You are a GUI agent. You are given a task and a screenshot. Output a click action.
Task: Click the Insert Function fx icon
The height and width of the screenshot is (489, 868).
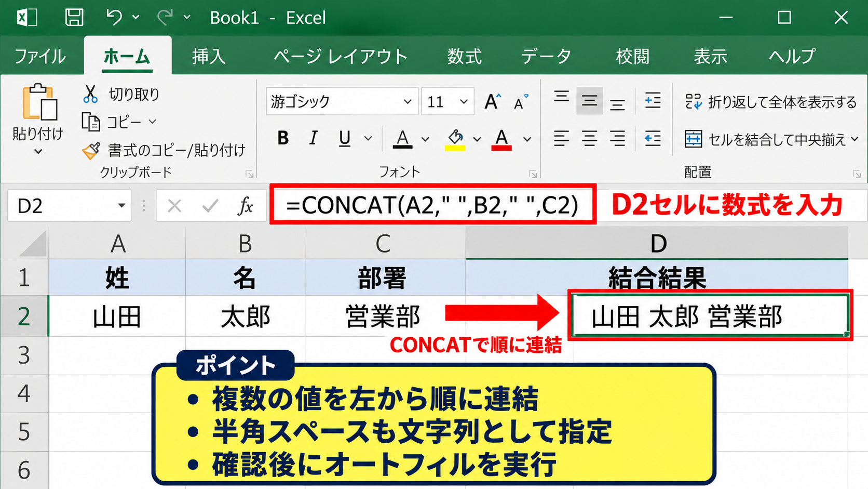pyautogui.click(x=245, y=206)
